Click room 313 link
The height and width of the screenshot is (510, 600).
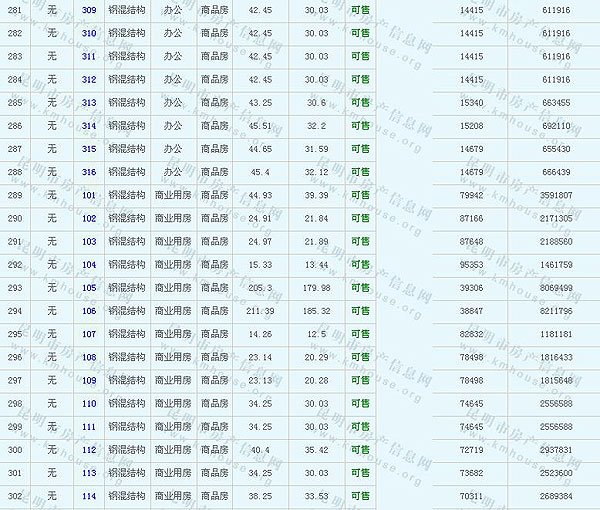coord(89,103)
